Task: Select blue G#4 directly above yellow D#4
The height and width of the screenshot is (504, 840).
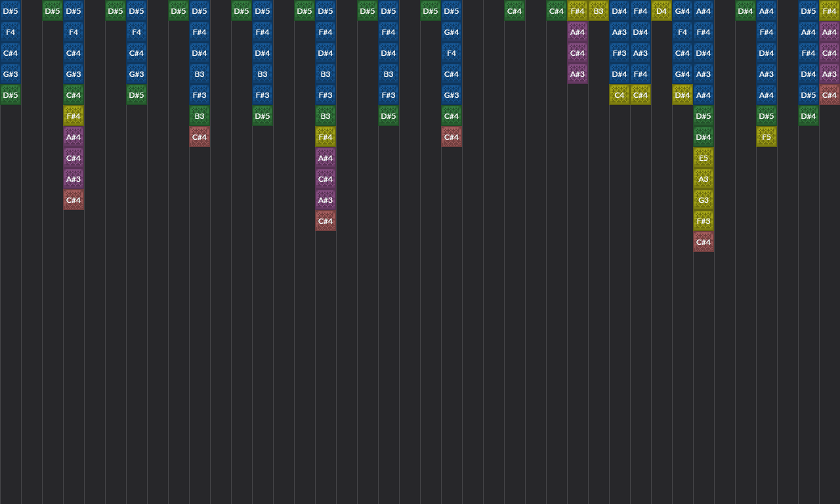Action: [682, 74]
